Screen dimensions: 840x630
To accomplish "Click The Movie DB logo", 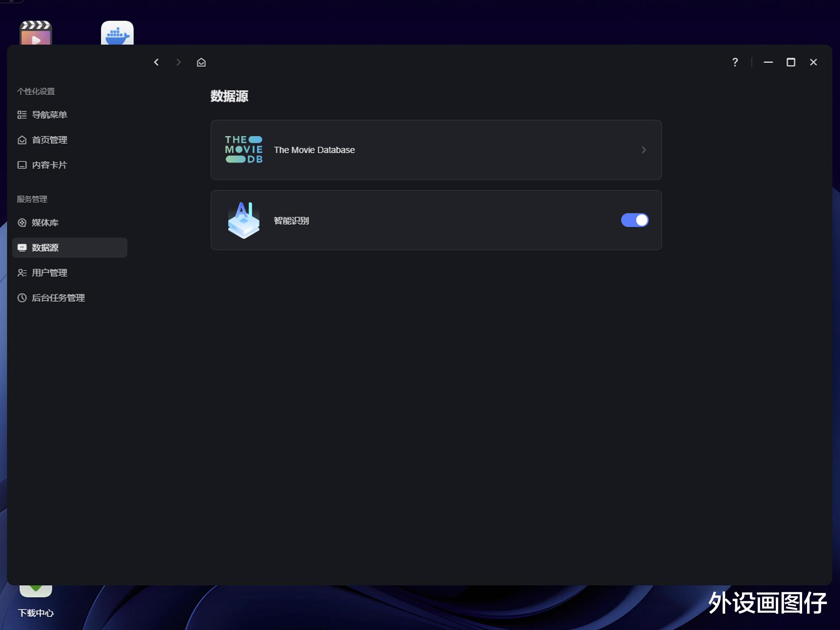I will [x=244, y=149].
